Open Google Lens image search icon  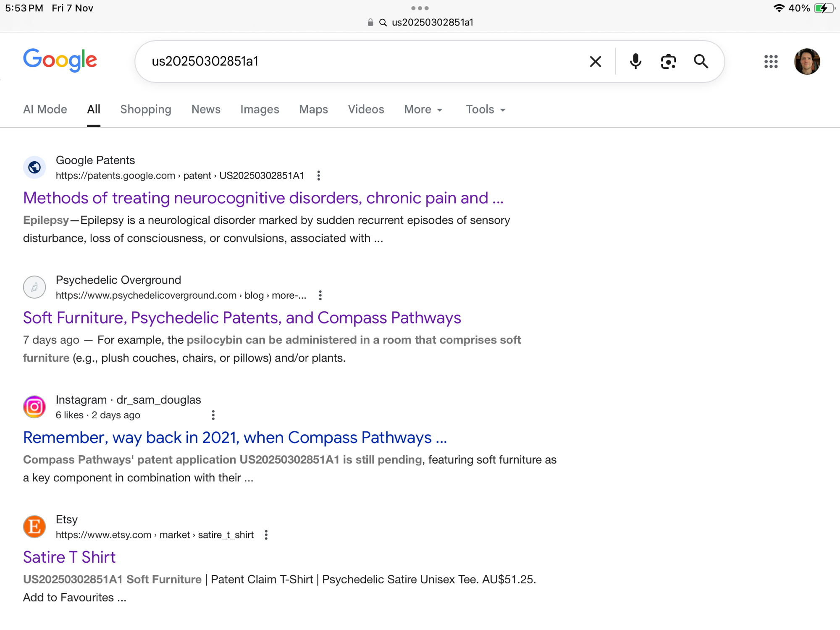pos(668,62)
